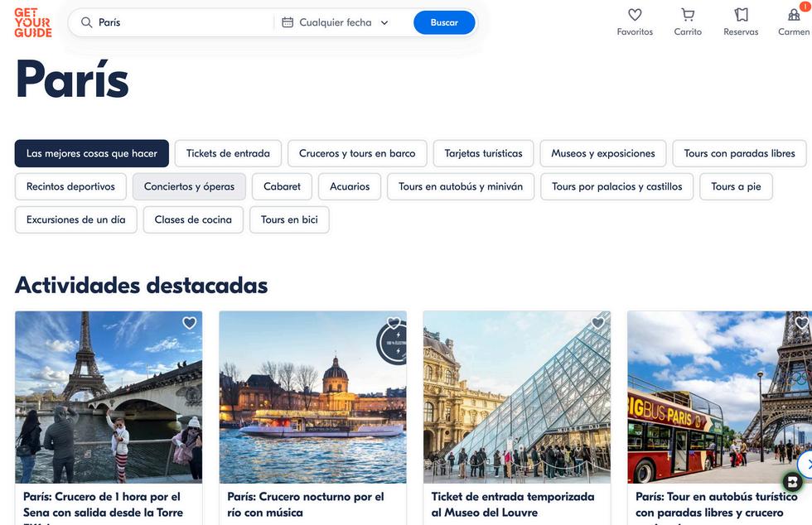
Task: Select Tours en autobús y miniván category
Action: (461, 186)
